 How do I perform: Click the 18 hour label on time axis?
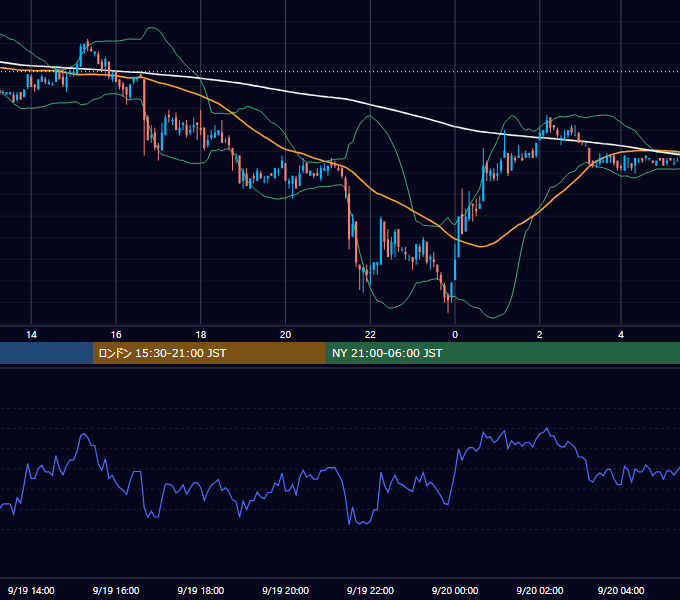click(x=201, y=335)
